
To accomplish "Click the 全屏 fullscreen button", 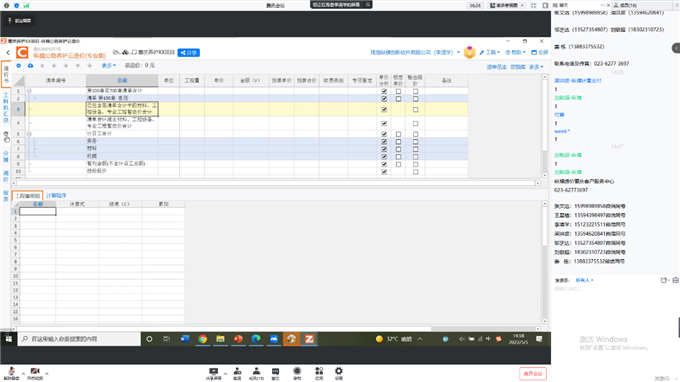I will tap(539, 52).
